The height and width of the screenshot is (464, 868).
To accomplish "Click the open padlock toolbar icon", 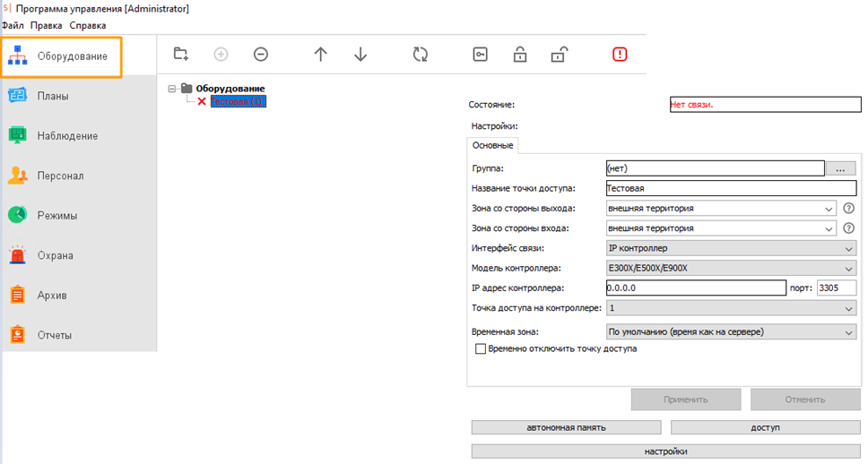I will [x=559, y=55].
